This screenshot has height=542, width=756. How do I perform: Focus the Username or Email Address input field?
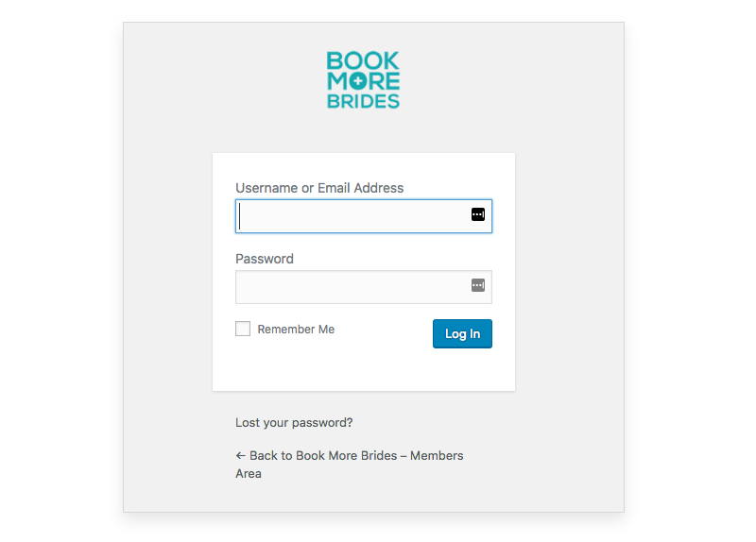(364, 216)
